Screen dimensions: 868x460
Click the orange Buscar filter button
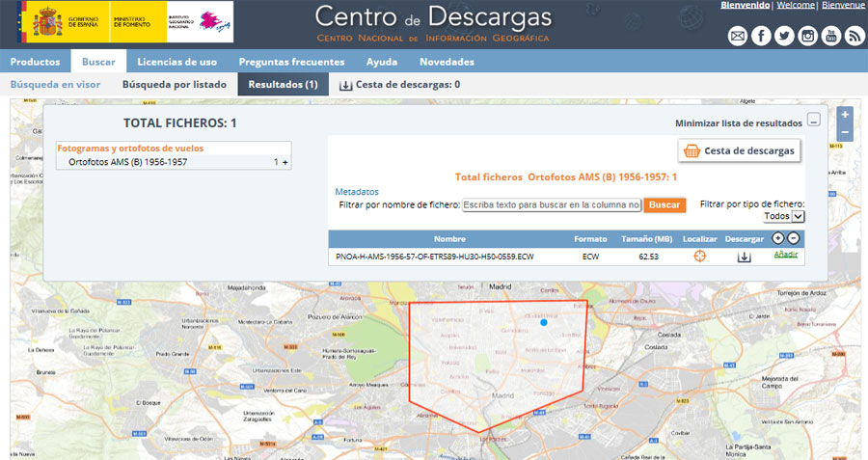tap(665, 204)
